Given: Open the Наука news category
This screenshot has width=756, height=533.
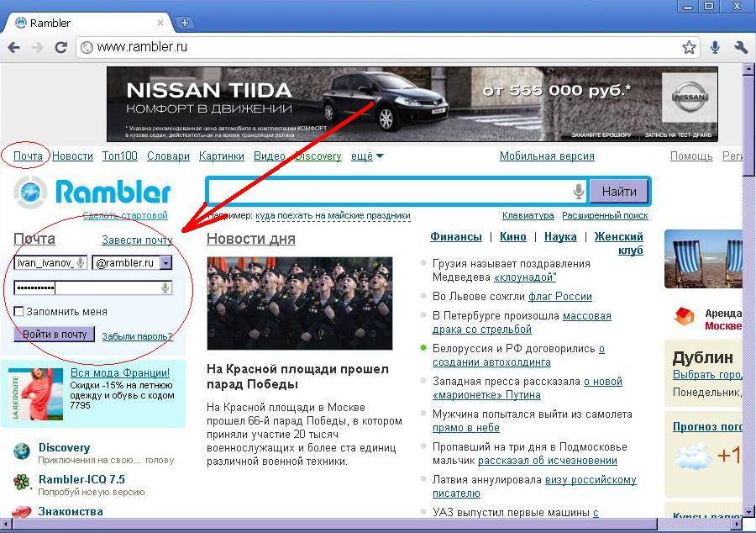Looking at the screenshot, I should (x=560, y=236).
